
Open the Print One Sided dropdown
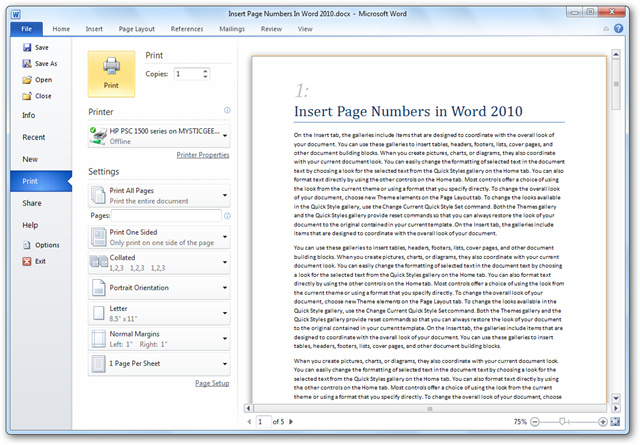click(159, 237)
